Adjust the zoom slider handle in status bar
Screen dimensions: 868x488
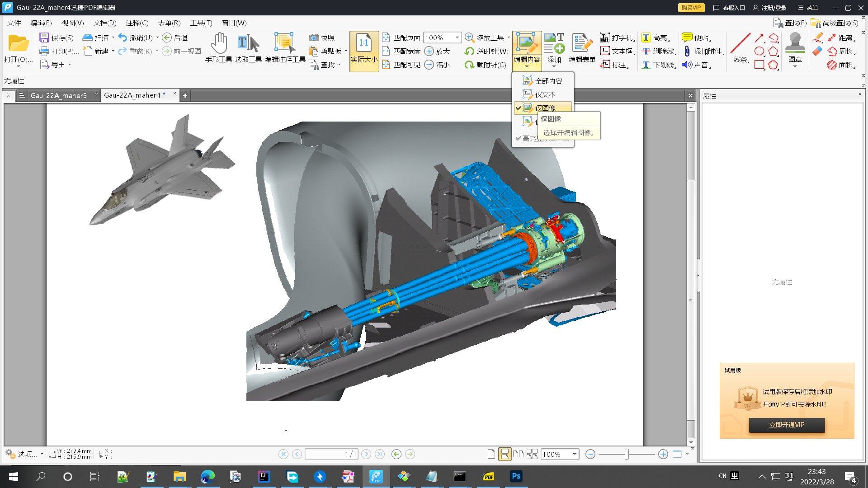click(x=627, y=454)
